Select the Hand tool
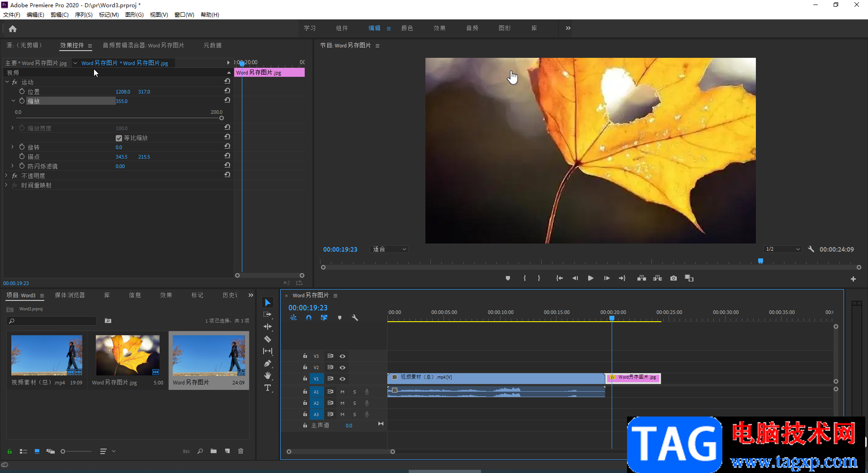868x473 pixels. pyautogui.click(x=268, y=375)
